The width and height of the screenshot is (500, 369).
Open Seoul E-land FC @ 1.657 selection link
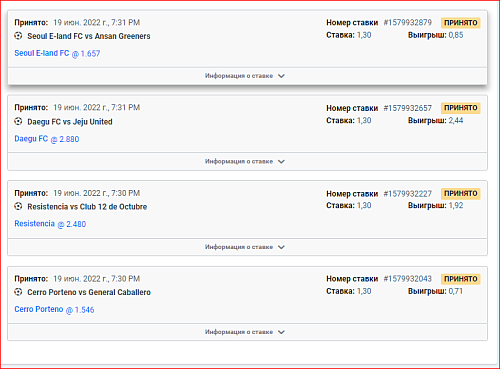[57, 53]
